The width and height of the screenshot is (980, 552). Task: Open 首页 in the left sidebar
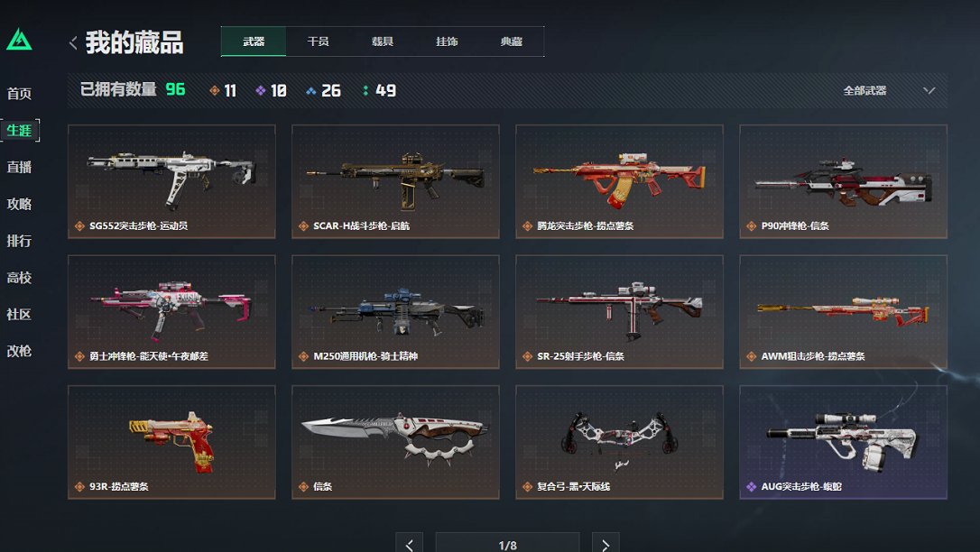coord(19,94)
